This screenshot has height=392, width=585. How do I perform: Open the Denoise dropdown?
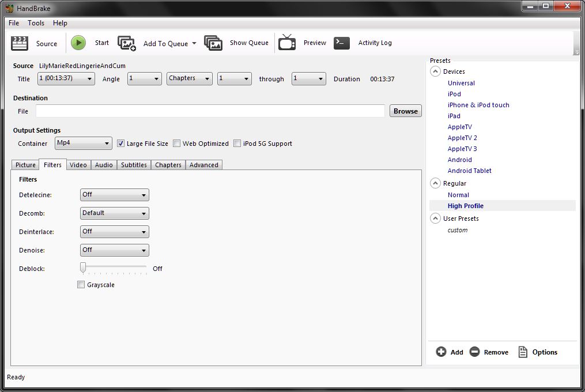coord(115,250)
